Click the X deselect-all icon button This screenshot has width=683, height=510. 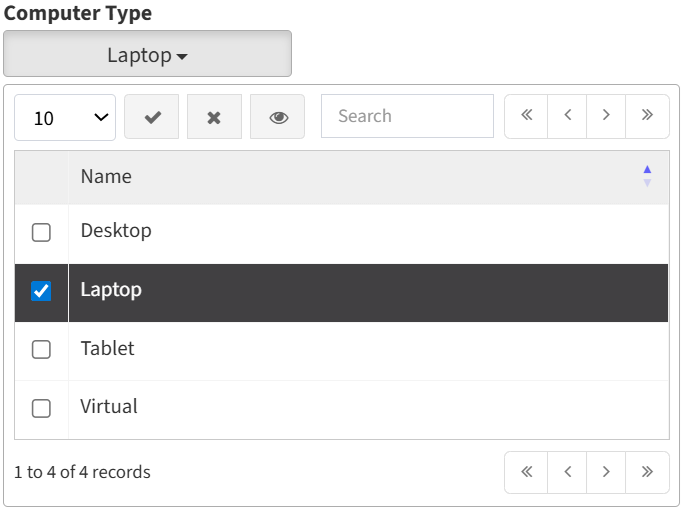click(214, 117)
